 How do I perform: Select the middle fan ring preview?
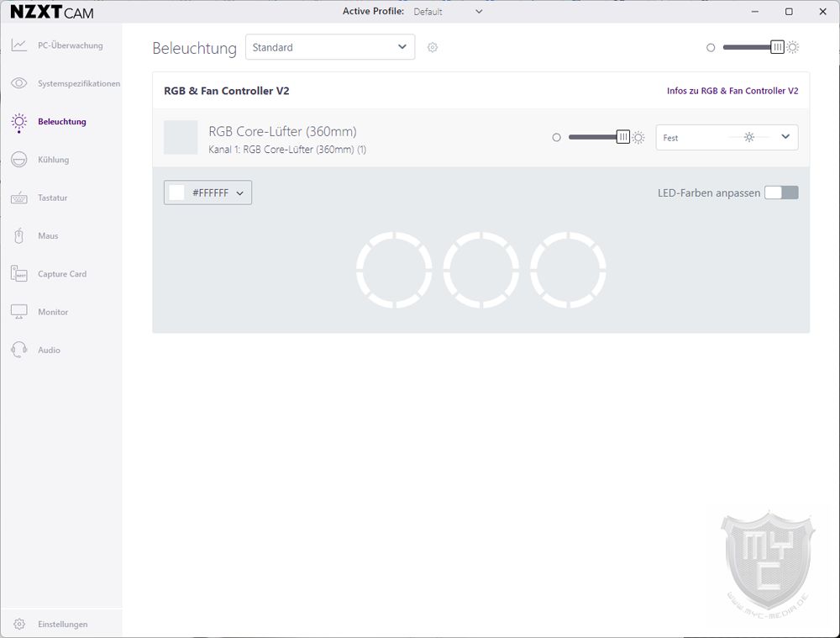tap(481, 270)
